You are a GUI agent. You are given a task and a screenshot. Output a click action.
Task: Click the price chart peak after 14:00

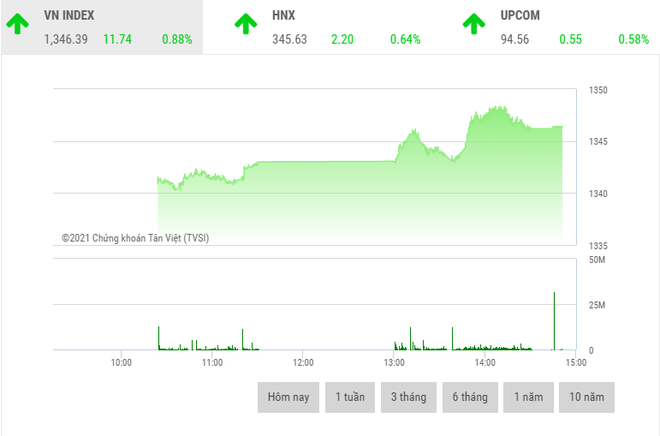pos(495,107)
